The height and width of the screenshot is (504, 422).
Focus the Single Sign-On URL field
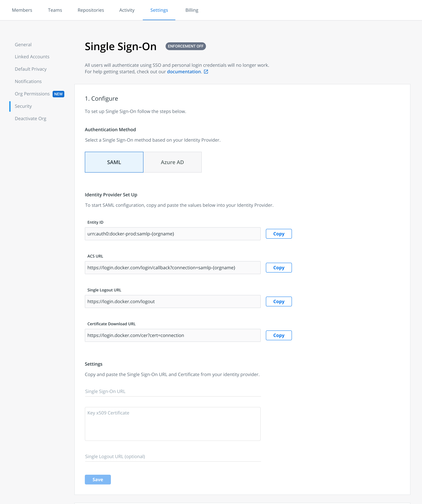point(173,392)
